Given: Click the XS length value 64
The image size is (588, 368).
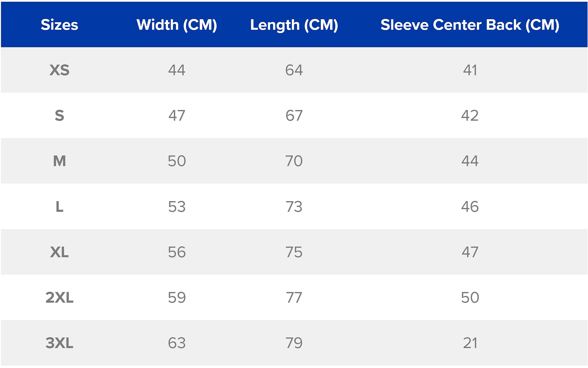Looking at the screenshot, I should click(294, 70).
